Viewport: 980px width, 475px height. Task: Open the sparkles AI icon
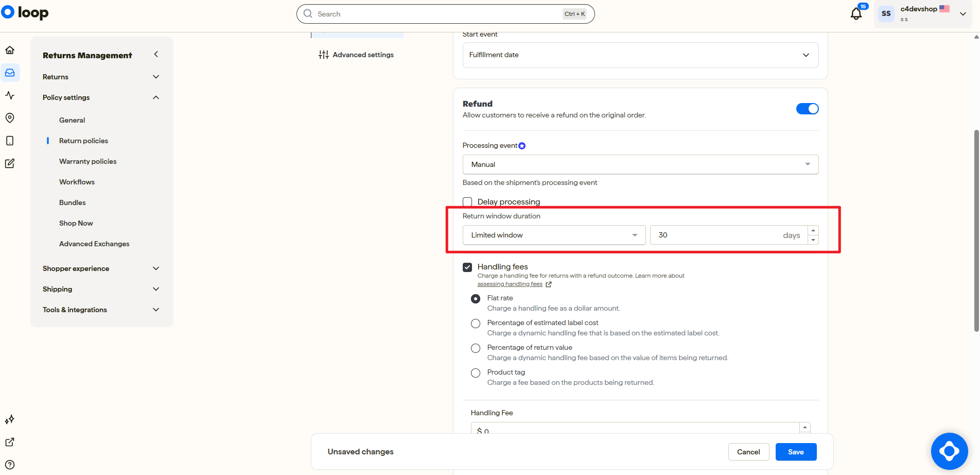tap(10, 419)
